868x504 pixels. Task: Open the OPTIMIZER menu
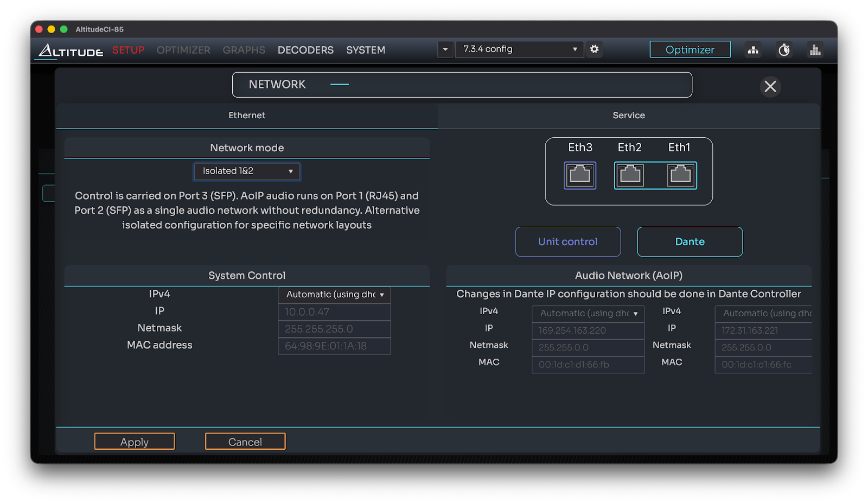tap(183, 50)
